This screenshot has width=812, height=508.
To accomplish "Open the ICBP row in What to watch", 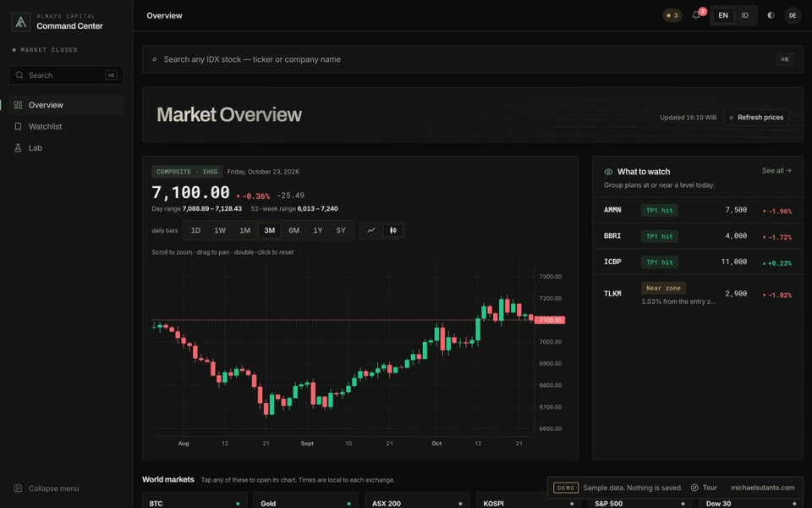I will [698, 262].
